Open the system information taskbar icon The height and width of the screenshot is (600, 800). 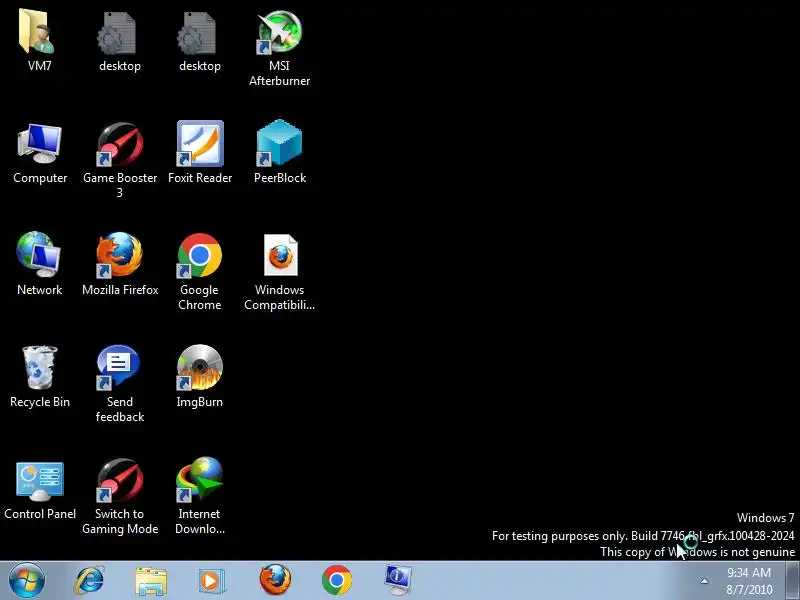tap(398, 580)
